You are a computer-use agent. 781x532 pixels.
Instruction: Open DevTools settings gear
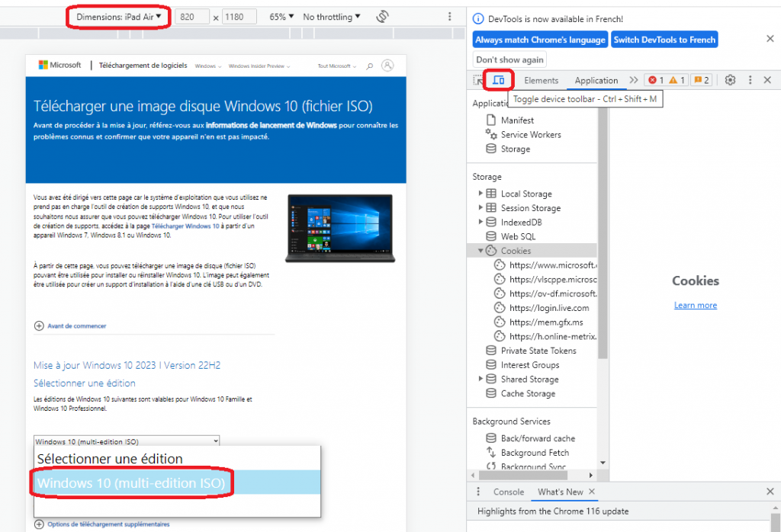click(x=730, y=80)
